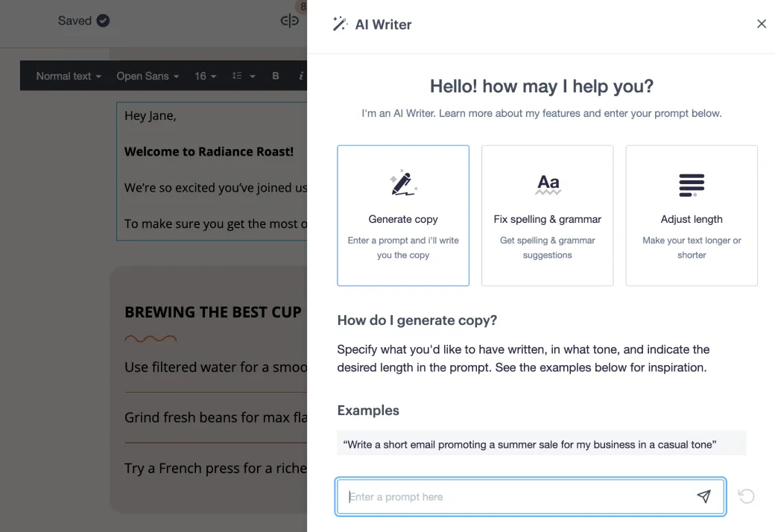Image resolution: width=775 pixels, height=532 pixels.
Task: Select the Generate copy option
Action: click(402, 215)
